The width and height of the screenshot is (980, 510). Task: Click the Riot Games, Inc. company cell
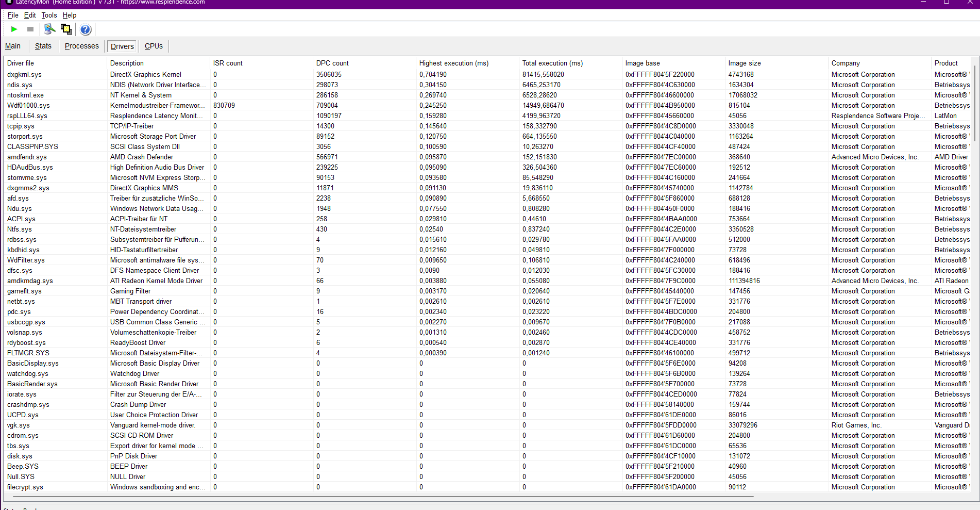pyautogui.click(x=856, y=425)
